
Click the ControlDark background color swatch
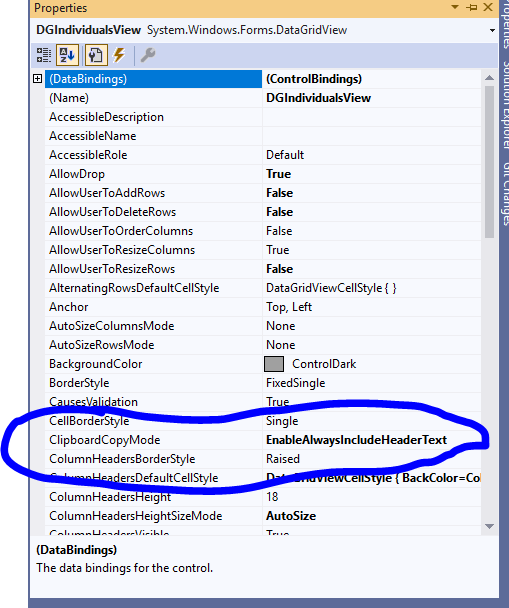274,364
